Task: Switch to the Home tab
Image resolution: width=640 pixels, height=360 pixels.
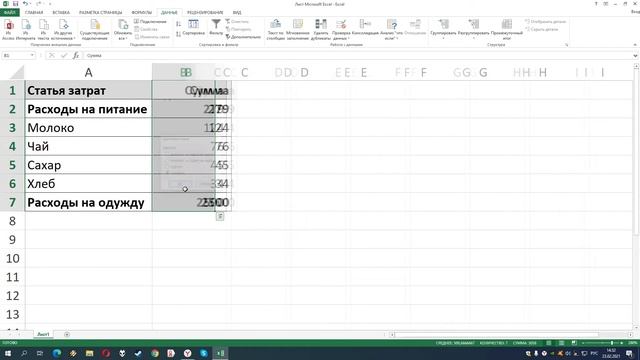Action: click(x=34, y=13)
